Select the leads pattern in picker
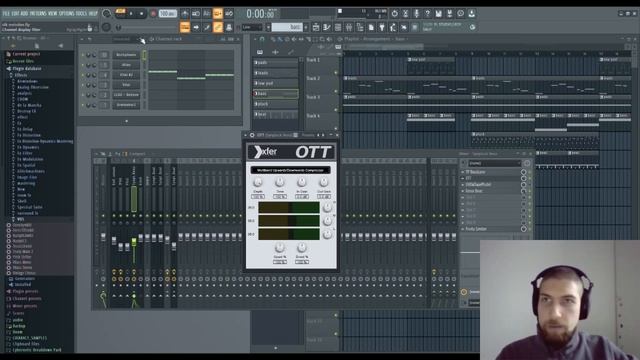This screenshot has height=360, width=640. tap(276, 73)
